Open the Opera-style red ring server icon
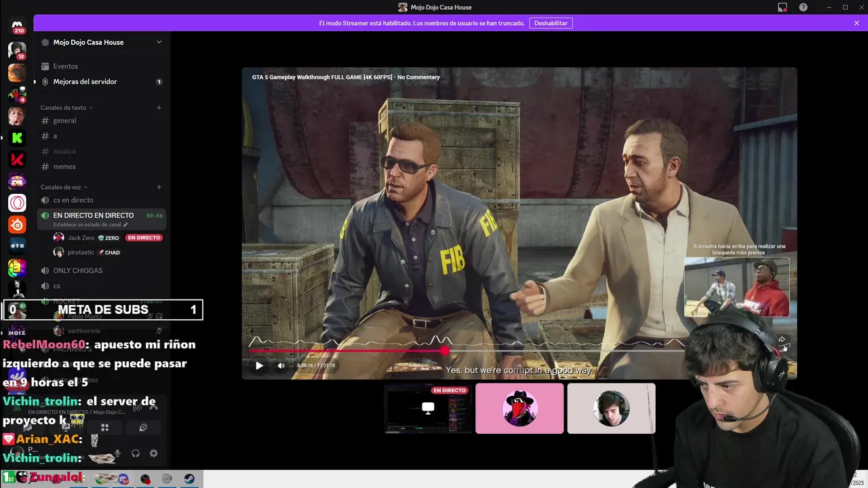This screenshot has width=868, height=488. pos(17,203)
